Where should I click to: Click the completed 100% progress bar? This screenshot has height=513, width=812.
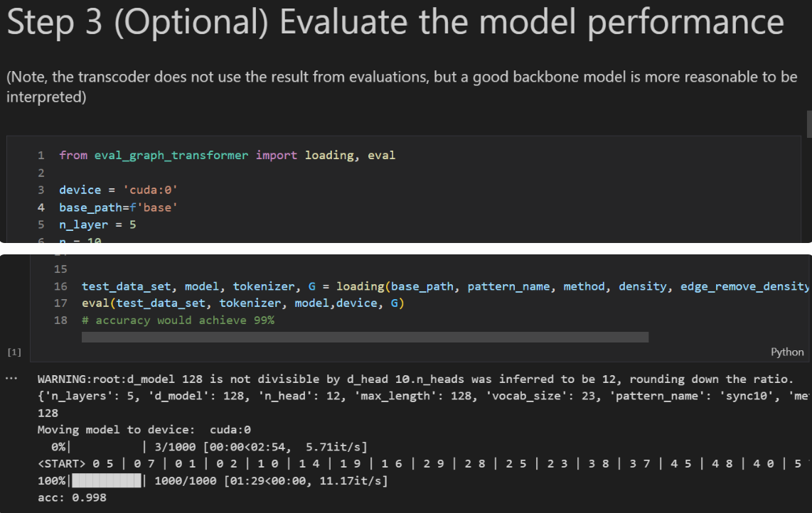tap(107, 481)
